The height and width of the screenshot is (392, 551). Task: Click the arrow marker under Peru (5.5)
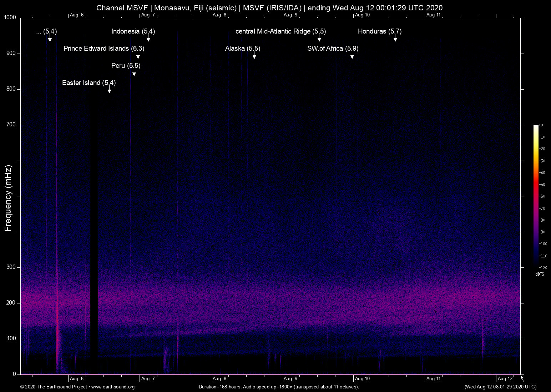[134, 72]
